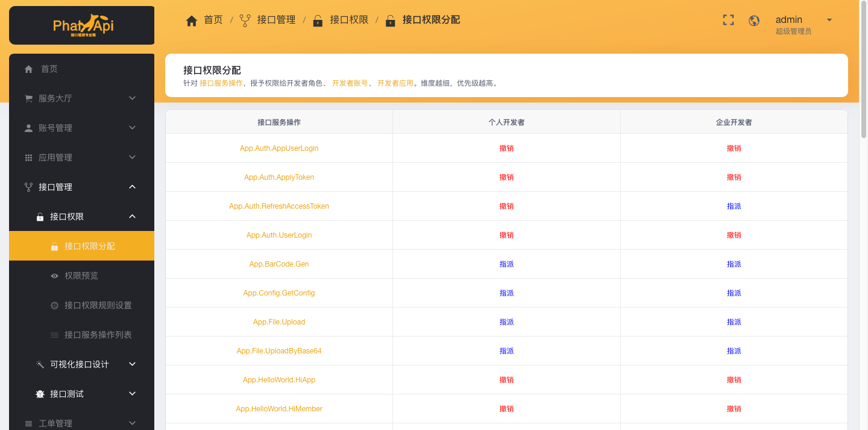Collapse the 接口管理 chevron

click(x=133, y=187)
